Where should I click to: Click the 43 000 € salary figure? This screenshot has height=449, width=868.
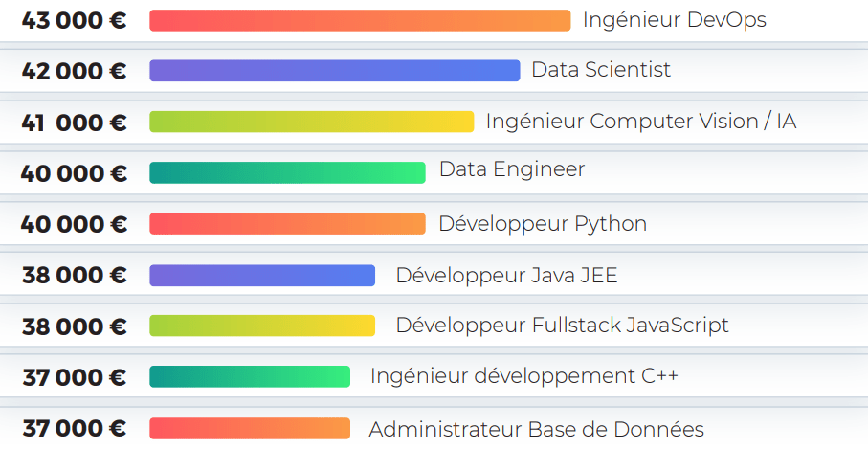[74, 20]
